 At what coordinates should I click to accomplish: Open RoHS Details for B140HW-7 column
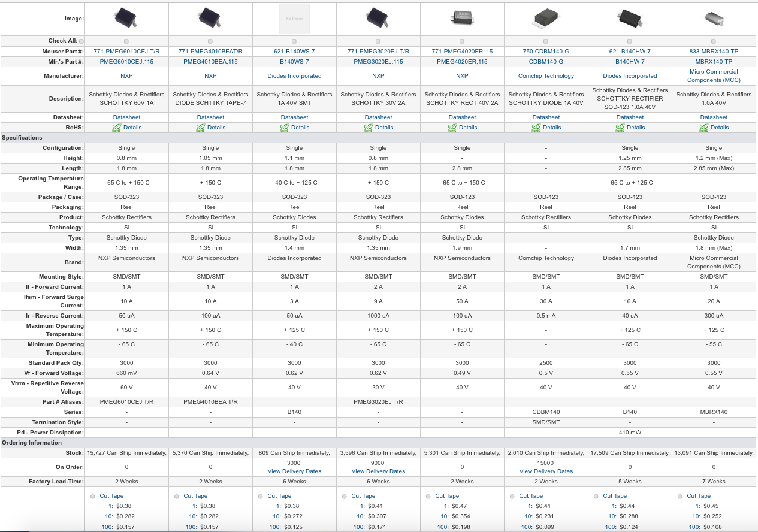click(636, 128)
